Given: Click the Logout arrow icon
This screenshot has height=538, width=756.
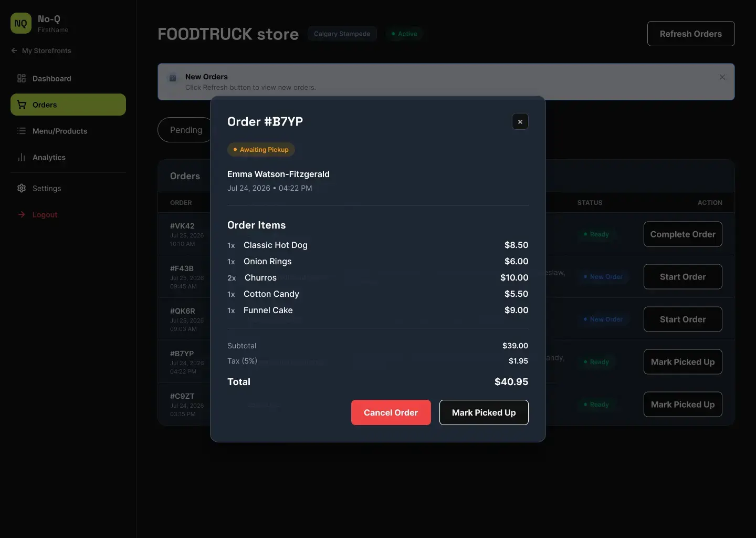Looking at the screenshot, I should 22,214.
